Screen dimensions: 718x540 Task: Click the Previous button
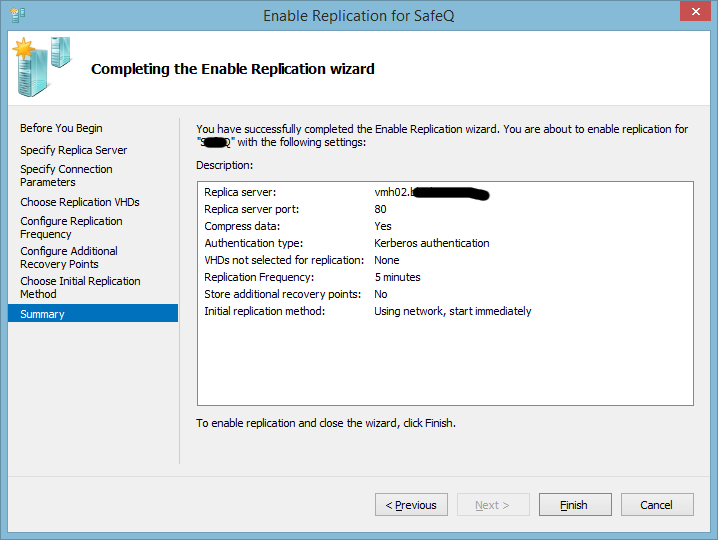(x=411, y=505)
